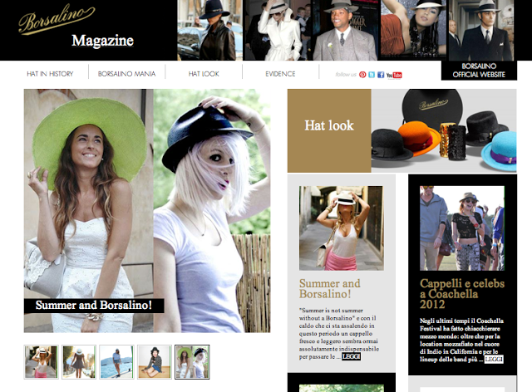Visit the Borsalino Official Website button

pos(479,71)
